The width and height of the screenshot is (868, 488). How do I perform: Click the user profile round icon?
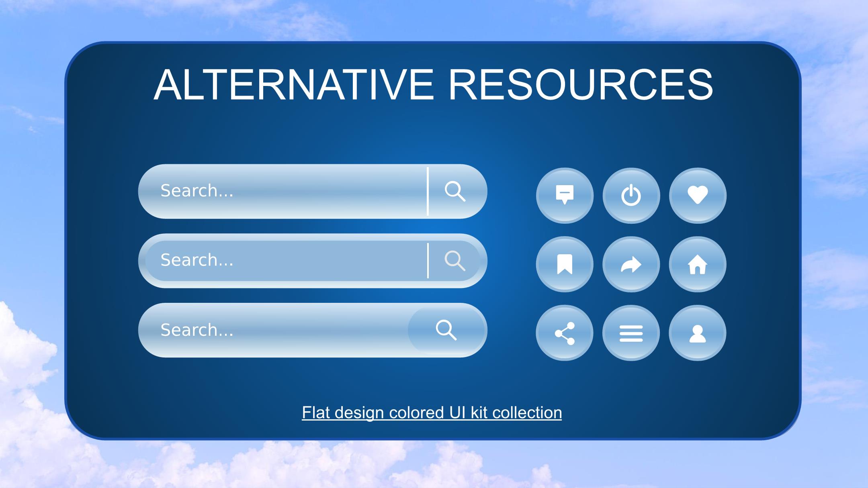698,333
